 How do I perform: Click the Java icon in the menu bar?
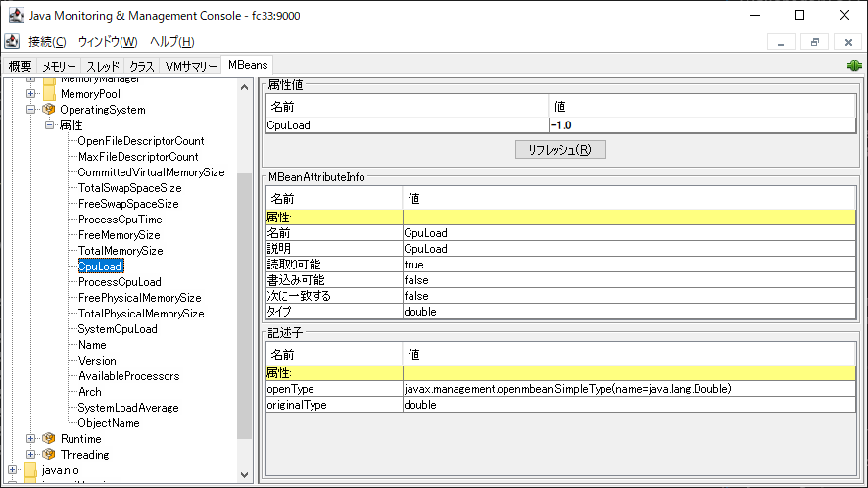pyautogui.click(x=12, y=42)
